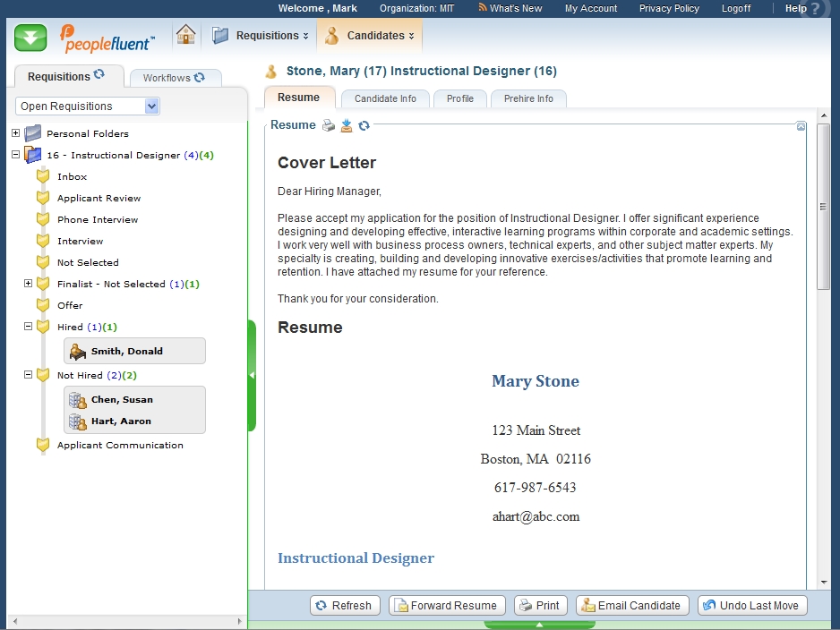
Task: Open the Open Requisitions dropdown
Action: pyautogui.click(x=151, y=106)
